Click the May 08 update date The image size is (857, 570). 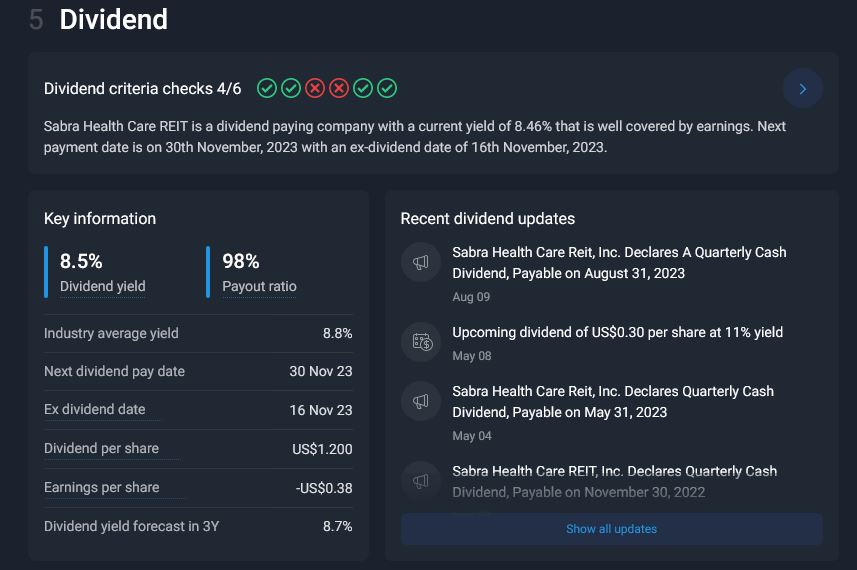(x=472, y=356)
